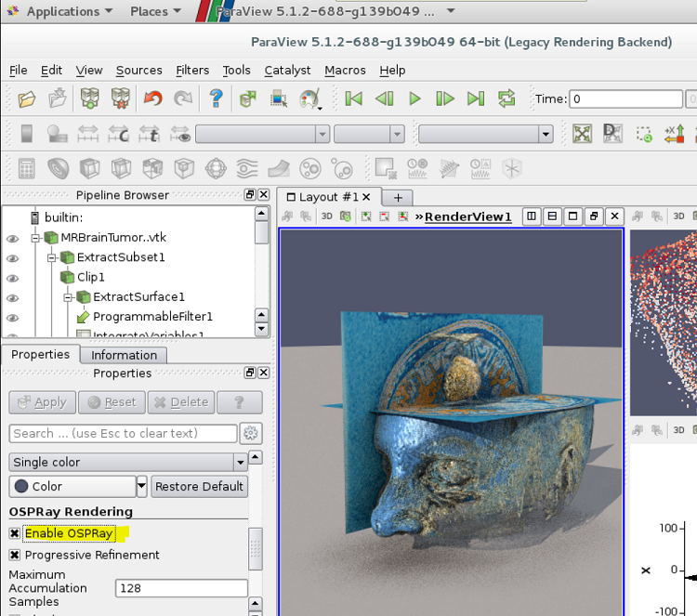Uncheck the Enable OSPRay checkbox
Image resolution: width=697 pixels, height=616 pixels.
[x=15, y=533]
